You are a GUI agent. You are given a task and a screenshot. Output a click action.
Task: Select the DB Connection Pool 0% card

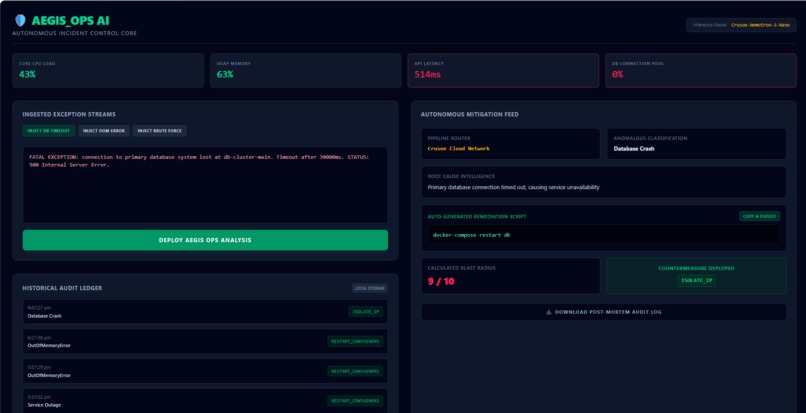click(701, 70)
